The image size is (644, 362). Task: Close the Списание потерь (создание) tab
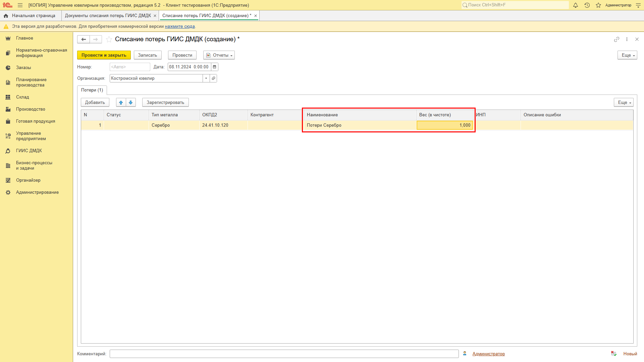(x=256, y=16)
